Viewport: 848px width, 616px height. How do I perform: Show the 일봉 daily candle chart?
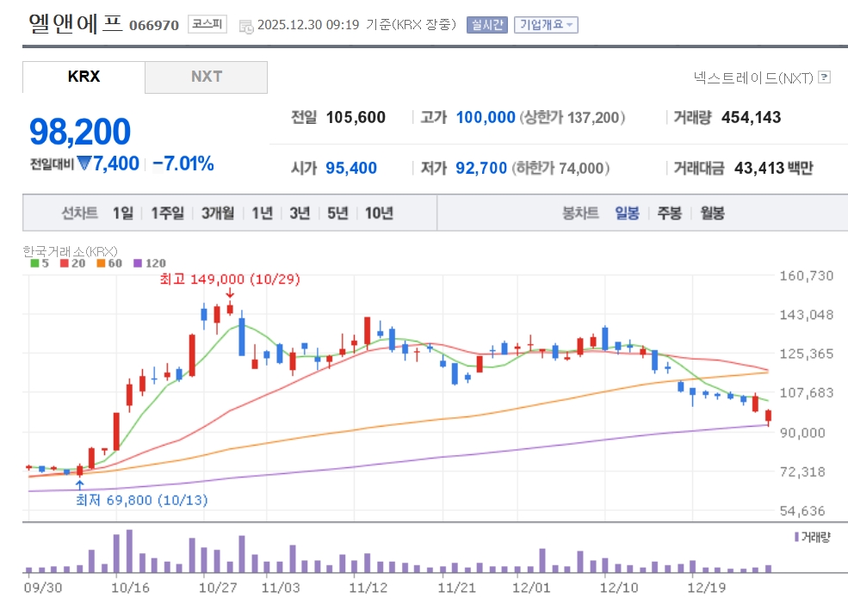point(627,213)
